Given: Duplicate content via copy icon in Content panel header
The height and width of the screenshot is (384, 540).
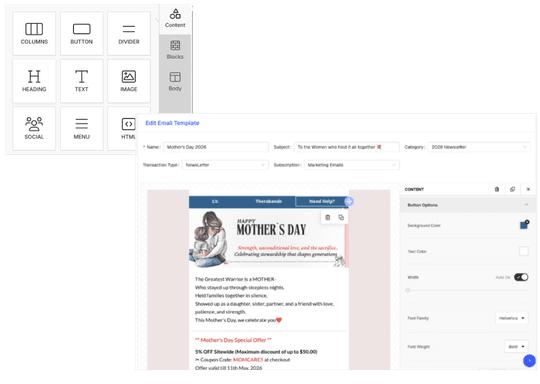Looking at the screenshot, I should tap(512, 189).
